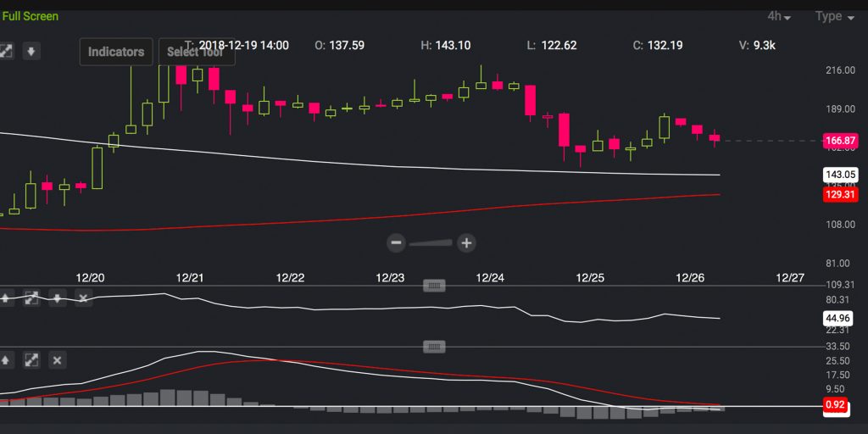Open the Select Tool menu

(196, 52)
